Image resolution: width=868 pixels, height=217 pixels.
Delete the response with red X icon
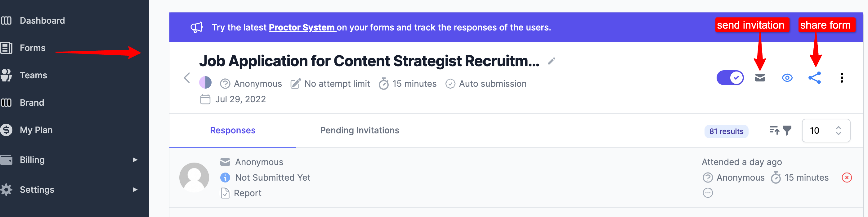[846, 178]
